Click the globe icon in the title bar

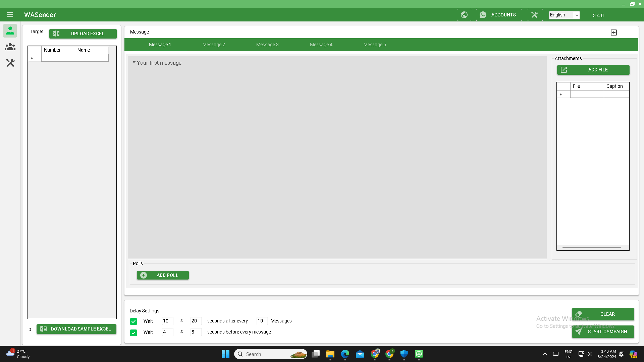465,15
